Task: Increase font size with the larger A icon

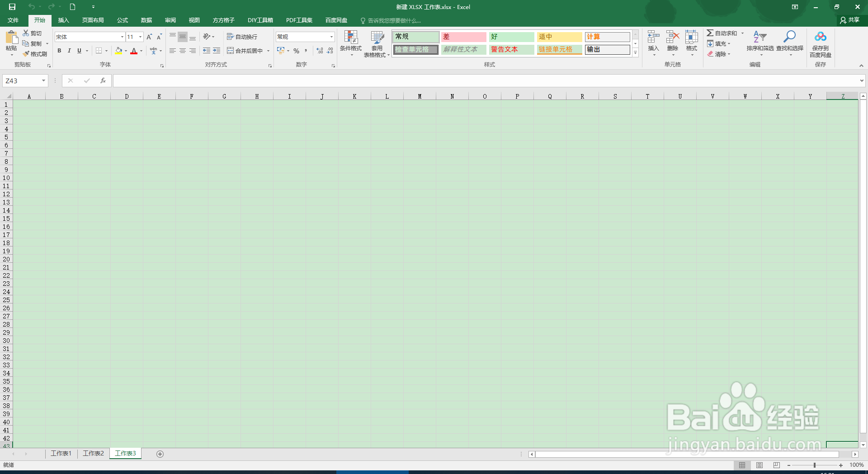Action: pos(149,37)
